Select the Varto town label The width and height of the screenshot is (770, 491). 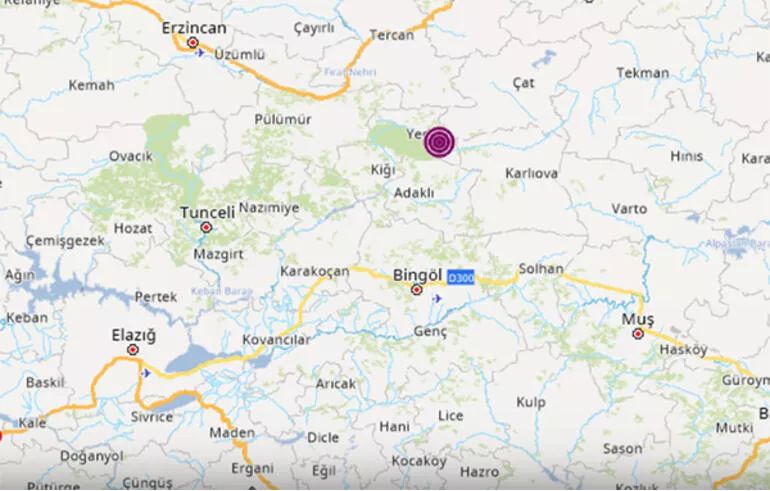[x=629, y=209]
